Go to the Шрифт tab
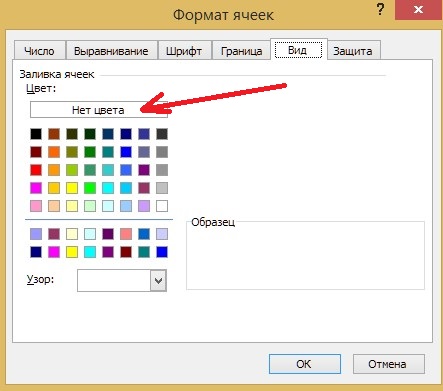The height and width of the screenshot is (391, 443). coord(184,51)
